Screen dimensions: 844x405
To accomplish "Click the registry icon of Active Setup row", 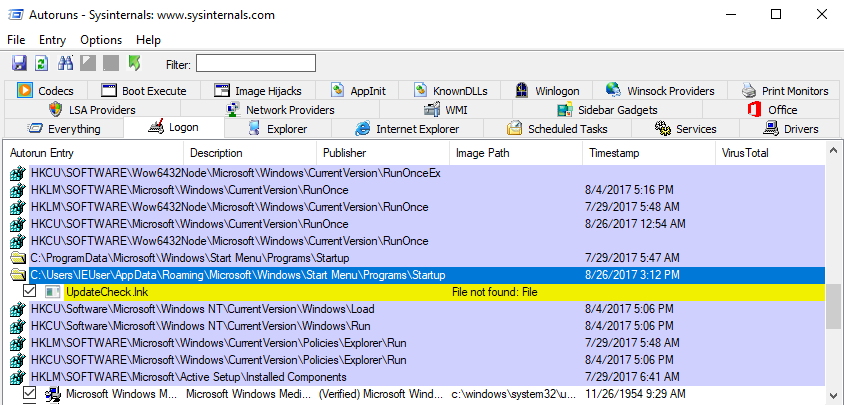I will point(18,377).
